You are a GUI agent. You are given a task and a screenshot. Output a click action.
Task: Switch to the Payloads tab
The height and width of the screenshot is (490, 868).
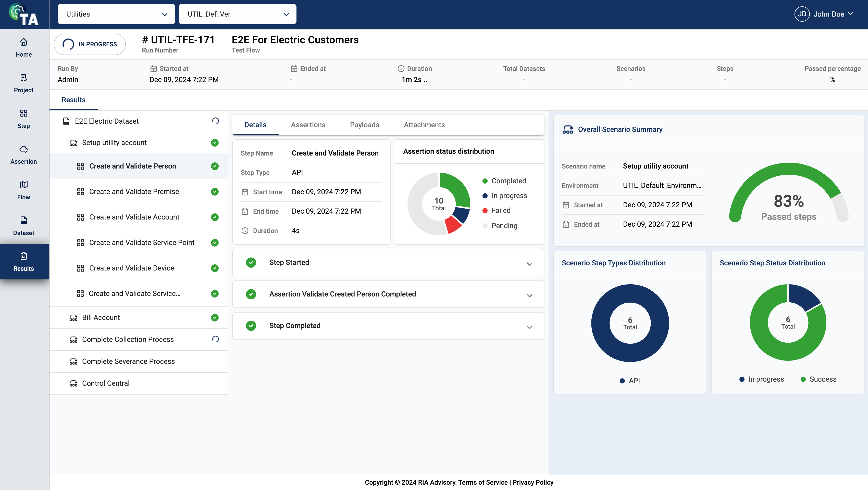click(364, 125)
